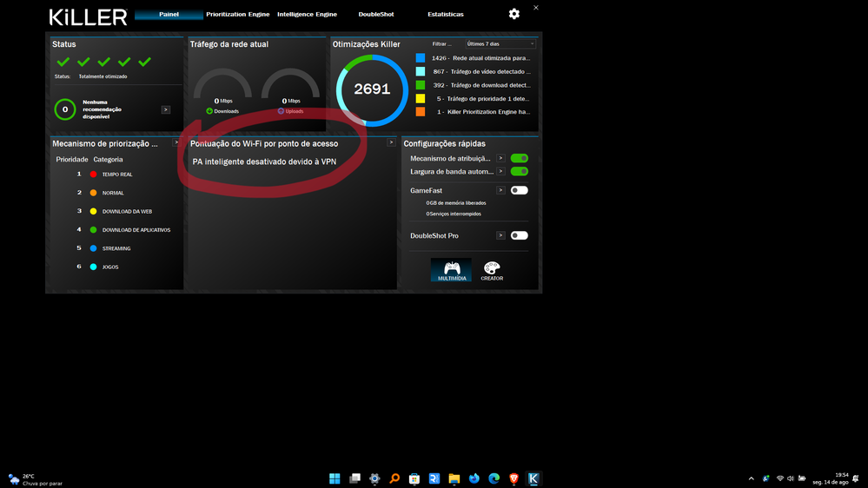
Task: Enable the GameFast toggle
Action: [520, 190]
